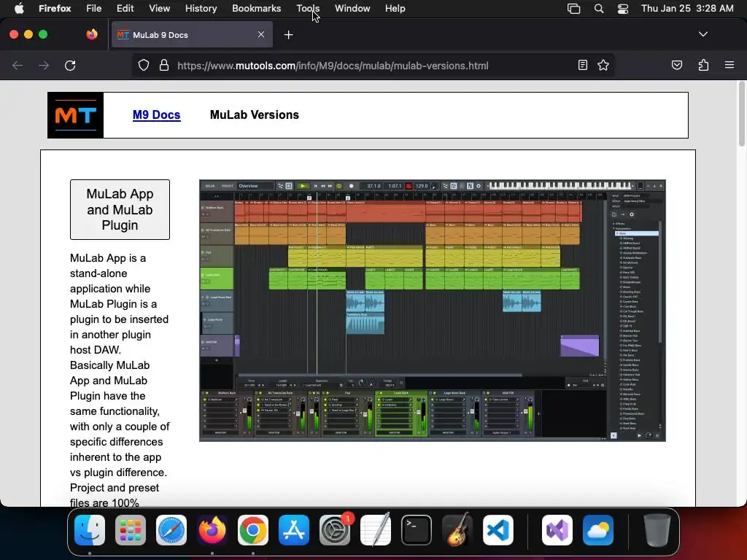
Task: Open Spotlight search in menu bar
Action: click(x=599, y=9)
